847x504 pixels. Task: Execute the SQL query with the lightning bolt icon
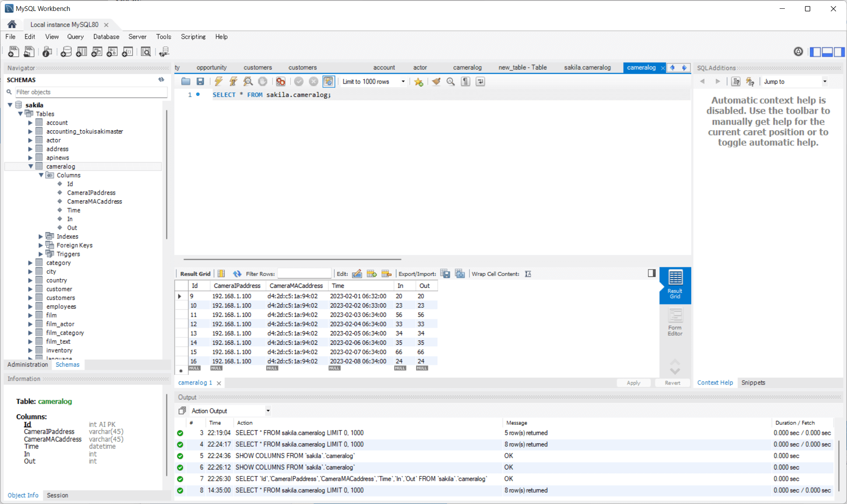[x=218, y=81]
